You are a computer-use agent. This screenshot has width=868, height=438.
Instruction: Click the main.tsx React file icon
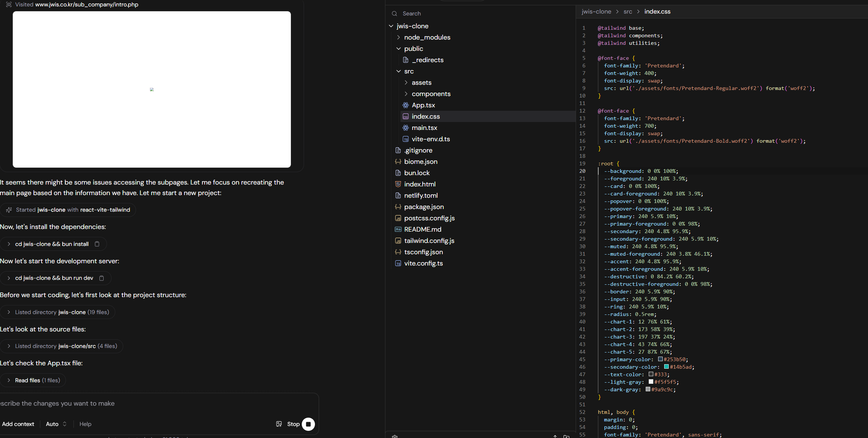click(x=406, y=128)
